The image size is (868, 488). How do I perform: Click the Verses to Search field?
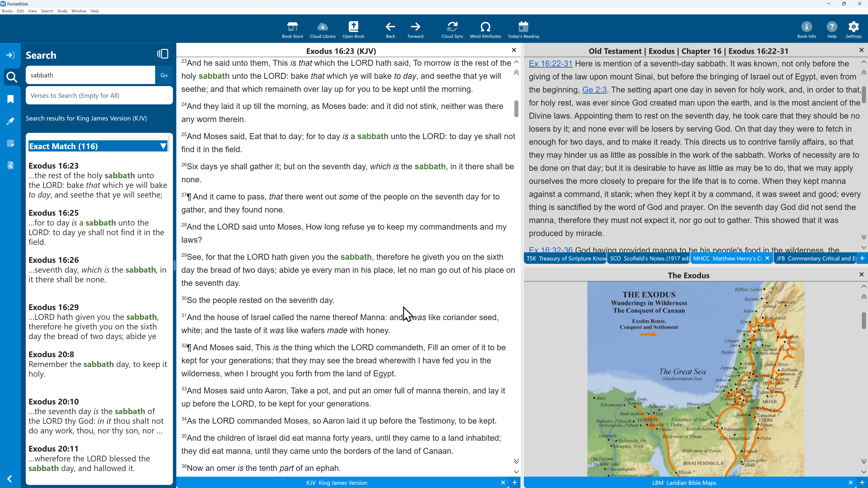[99, 96]
